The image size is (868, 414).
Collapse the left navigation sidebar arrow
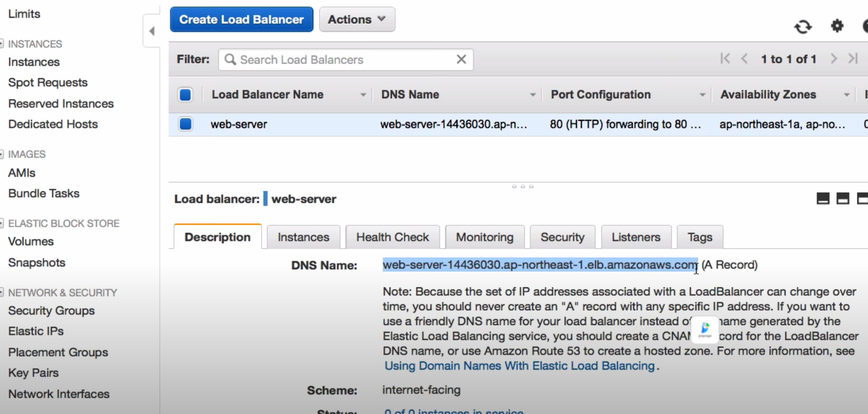coord(152,31)
